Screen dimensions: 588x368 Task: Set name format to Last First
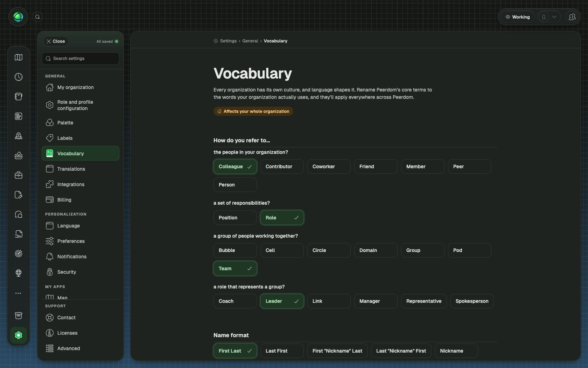tap(282, 351)
